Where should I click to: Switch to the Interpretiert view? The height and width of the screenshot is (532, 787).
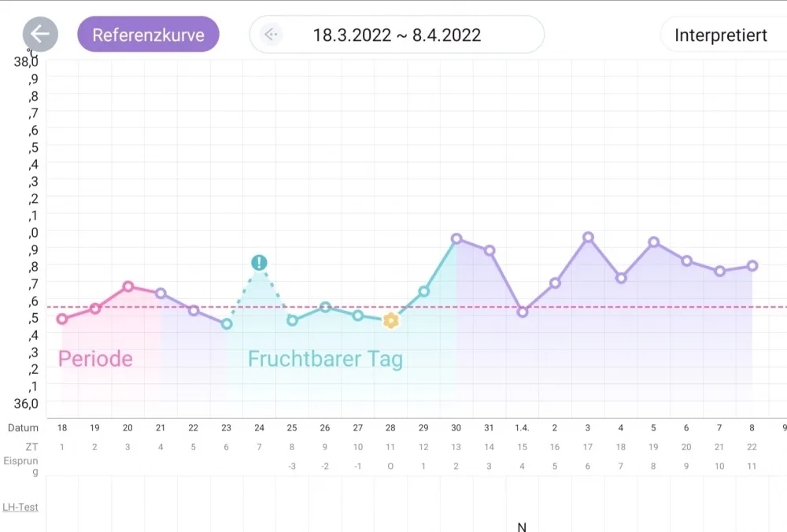click(x=721, y=35)
